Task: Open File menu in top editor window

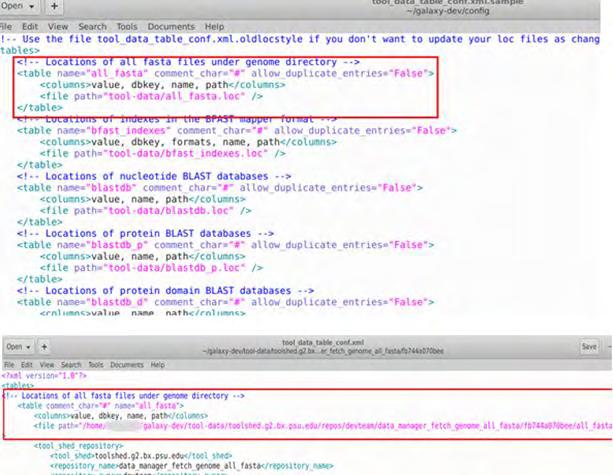Action: (6, 27)
